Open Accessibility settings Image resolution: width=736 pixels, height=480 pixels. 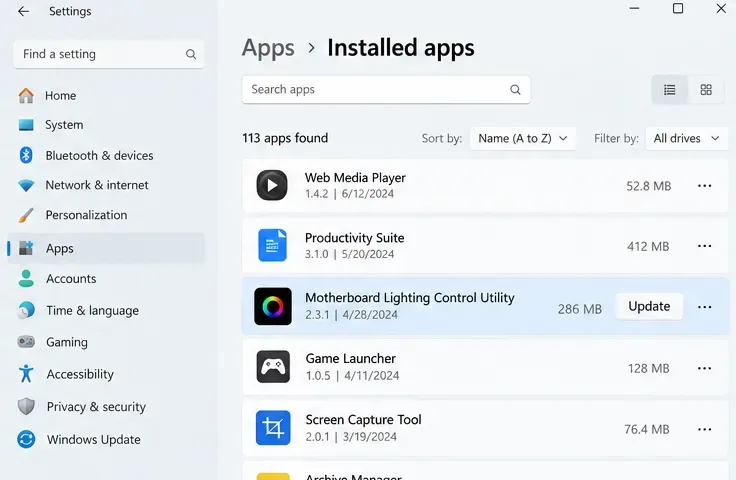[x=107, y=374]
